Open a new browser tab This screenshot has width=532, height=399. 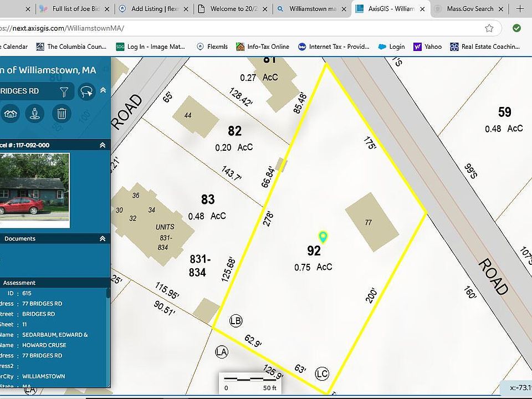(x=520, y=8)
